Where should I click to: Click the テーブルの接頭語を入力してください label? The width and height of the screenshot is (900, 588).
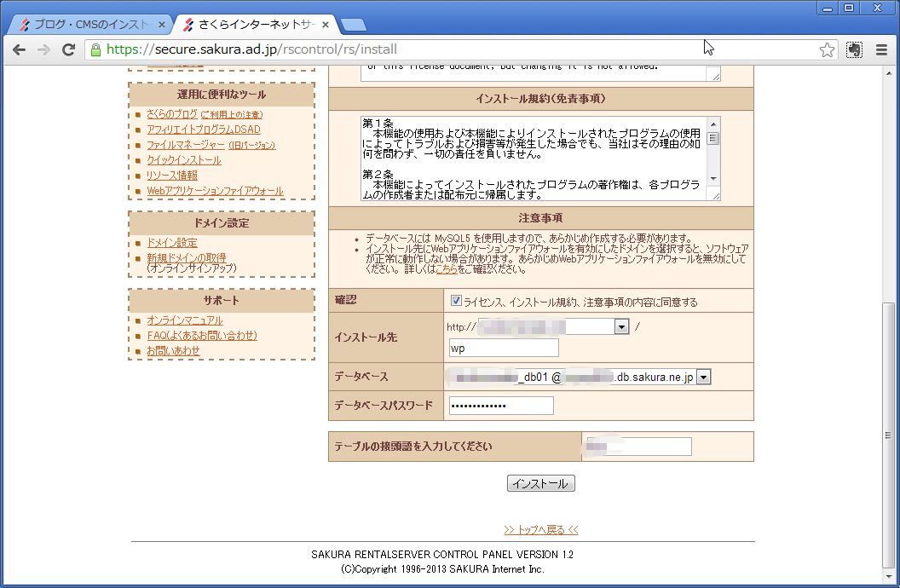point(413,447)
